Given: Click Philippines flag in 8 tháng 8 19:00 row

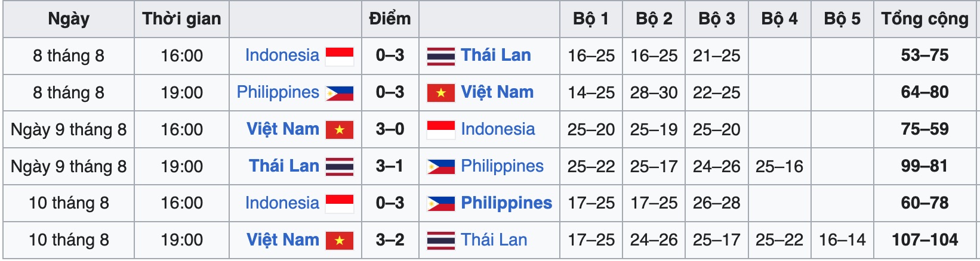Looking at the screenshot, I should point(340,93).
